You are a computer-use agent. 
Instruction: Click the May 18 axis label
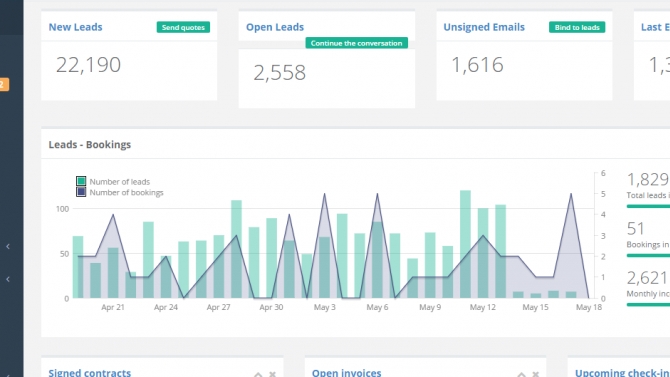coord(589,307)
